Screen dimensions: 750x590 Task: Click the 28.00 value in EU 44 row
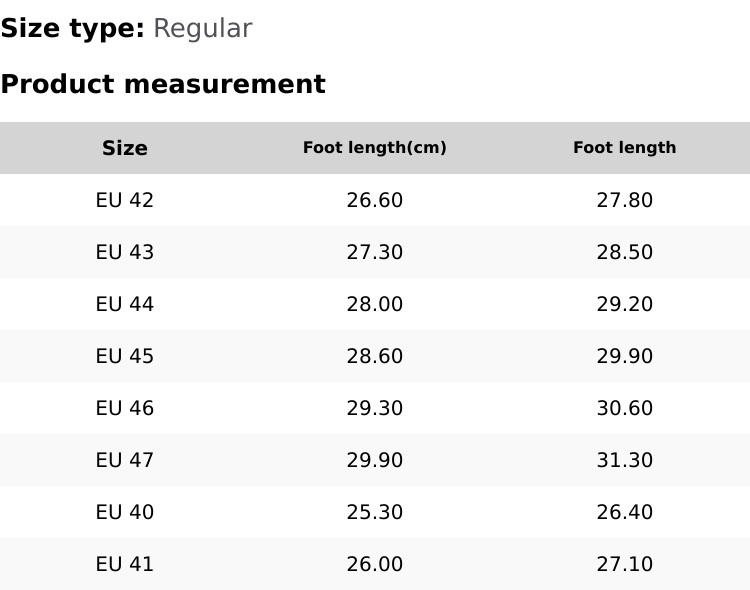pos(375,304)
